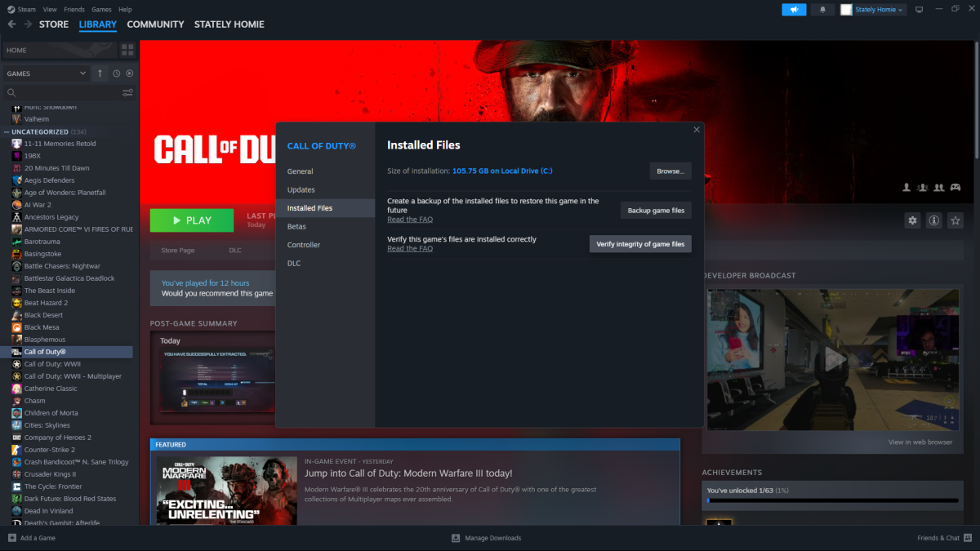Switch to Big Picture mode via the monitor icon
980x551 pixels.
click(x=919, y=10)
